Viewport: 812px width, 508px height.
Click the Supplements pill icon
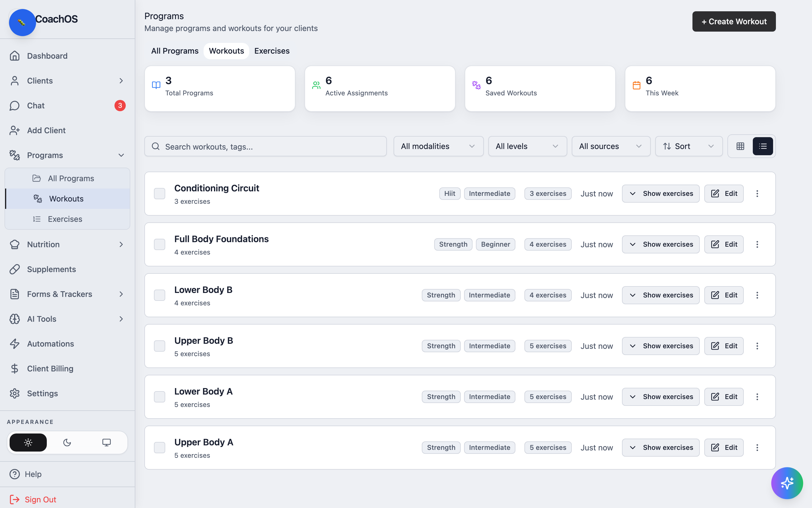[14, 269]
